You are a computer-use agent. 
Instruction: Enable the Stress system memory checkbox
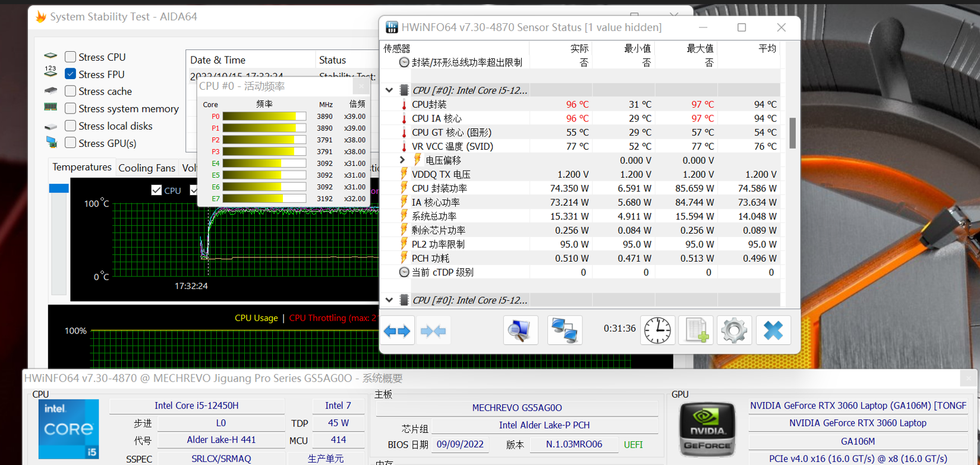(x=70, y=109)
